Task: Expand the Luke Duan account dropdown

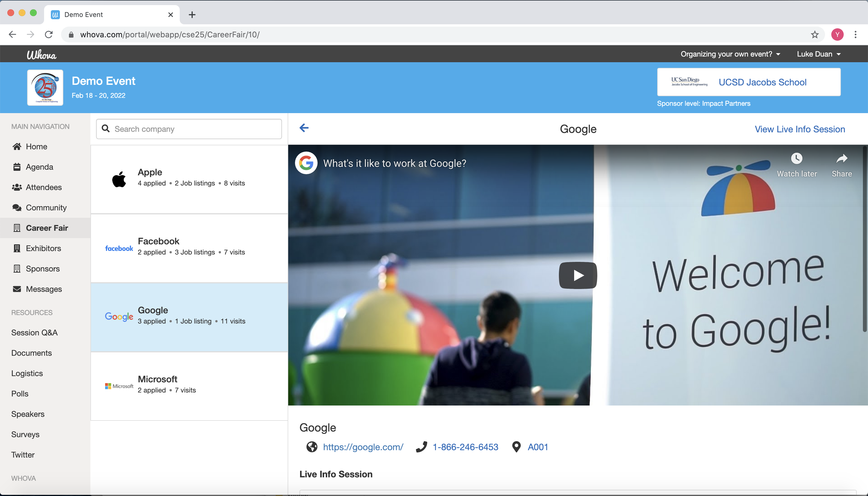Action: pos(818,54)
